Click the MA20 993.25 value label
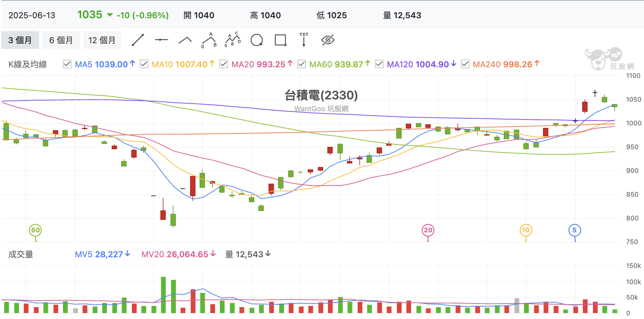 tap(262, 64)
